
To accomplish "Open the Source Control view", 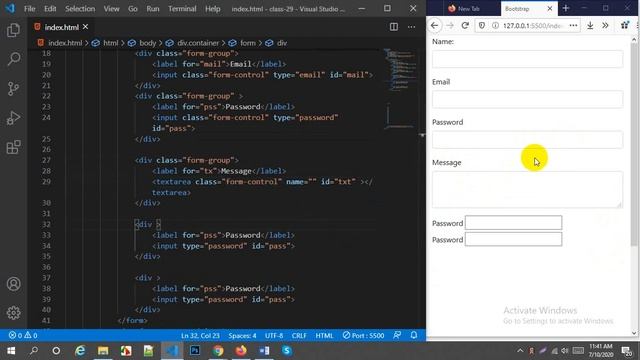I will point(13,89).
